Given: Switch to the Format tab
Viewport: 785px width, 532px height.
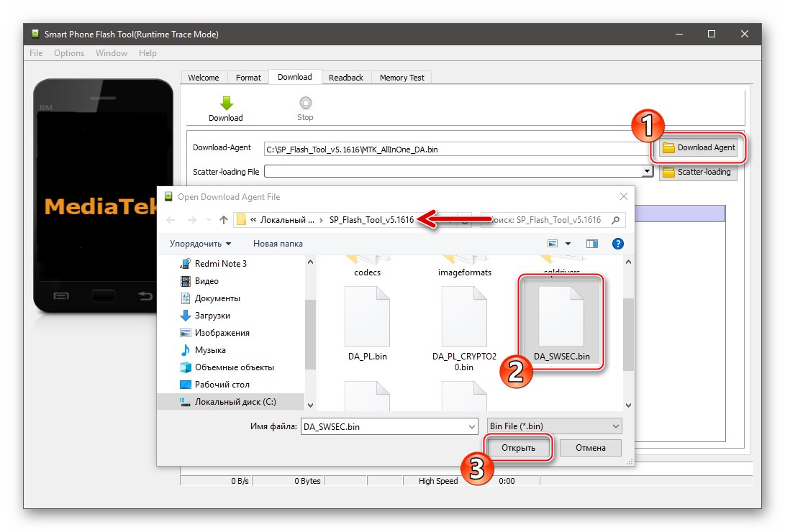Looking at the screenshot, I should click(x=248, y=78).
